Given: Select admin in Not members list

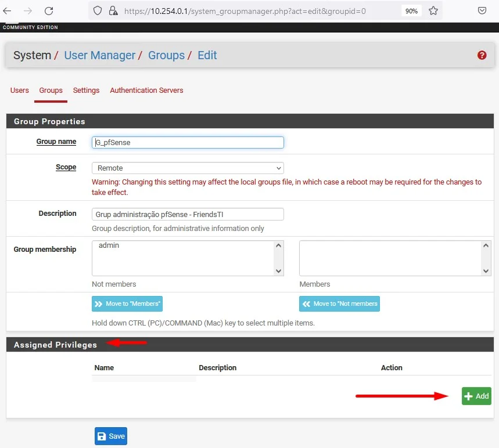Looking at the screenshot, I should [x=109, y=245].
